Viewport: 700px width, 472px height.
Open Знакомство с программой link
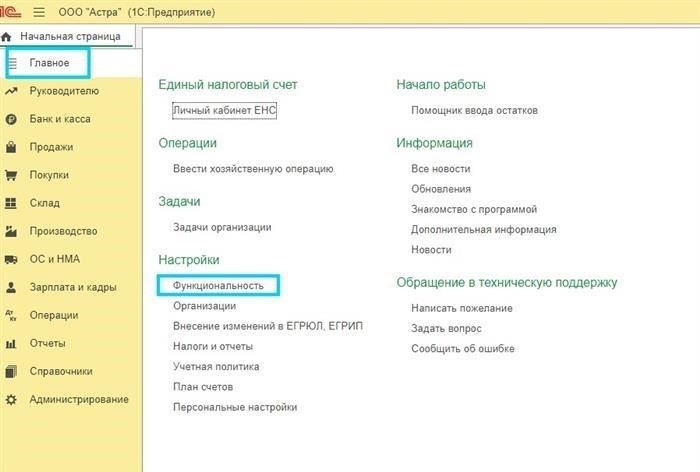[x=474, y=209]
